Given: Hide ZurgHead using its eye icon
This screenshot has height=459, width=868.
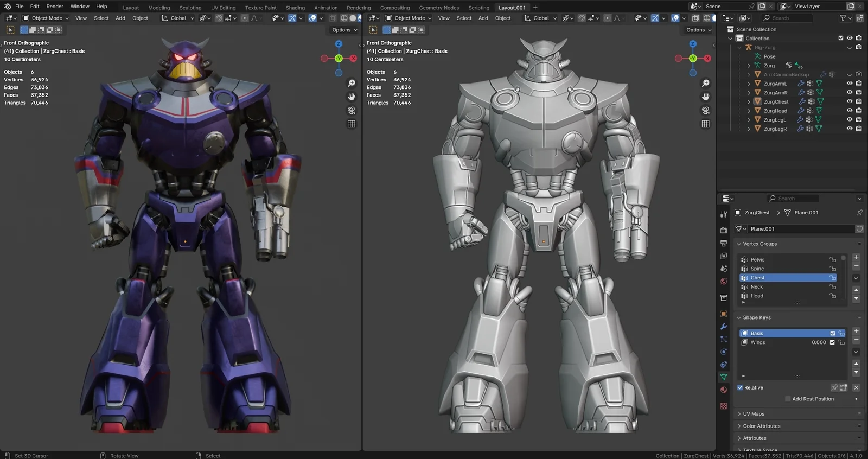Looking at the screenshot, I should click(850, 111).
